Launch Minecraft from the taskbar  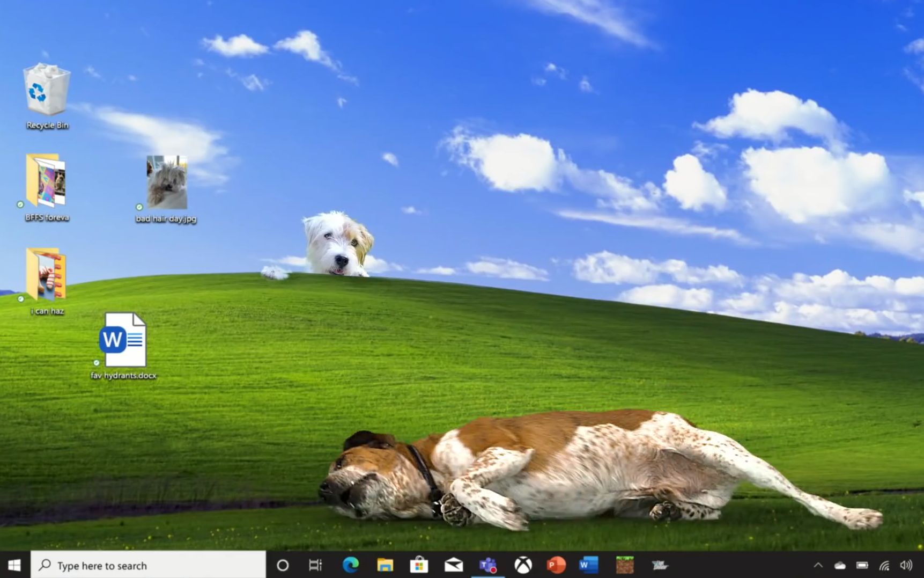[x=625, y=565]
